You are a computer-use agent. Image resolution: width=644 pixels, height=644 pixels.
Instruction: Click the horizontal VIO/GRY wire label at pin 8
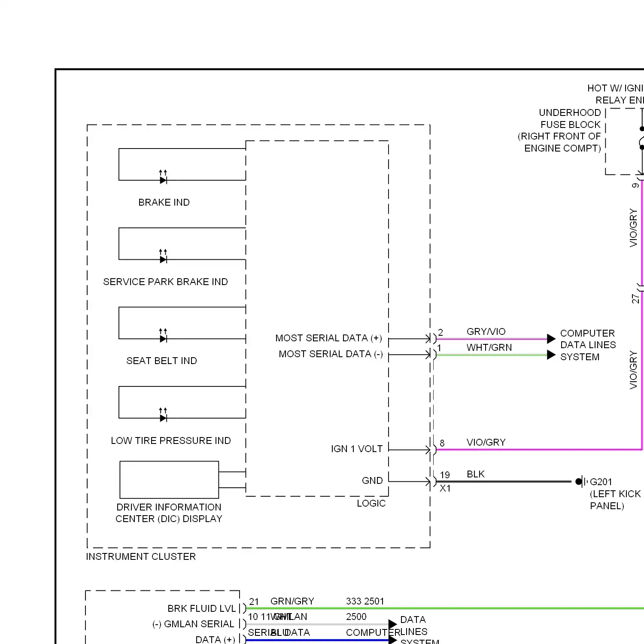(486, 442)
